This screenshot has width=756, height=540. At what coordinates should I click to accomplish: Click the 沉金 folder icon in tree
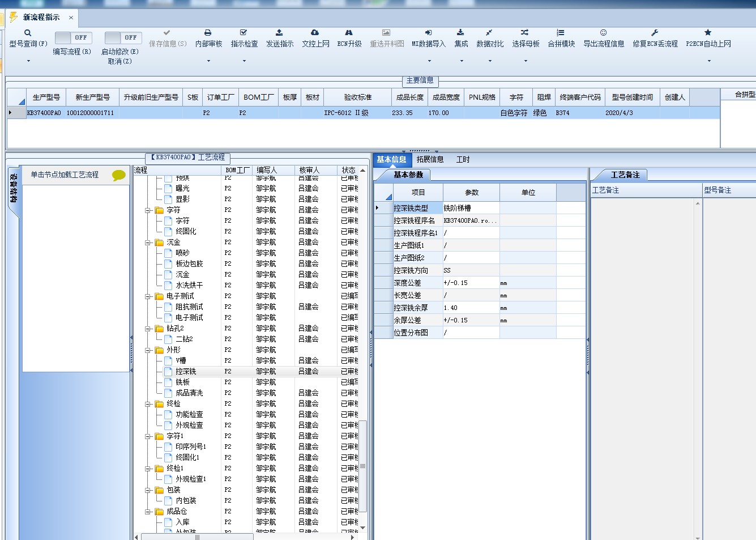tap(160, 243)
